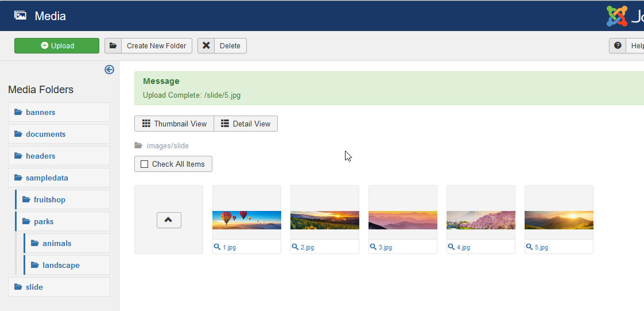
Task: Click the green Upload button
Action: coord(57,46)
